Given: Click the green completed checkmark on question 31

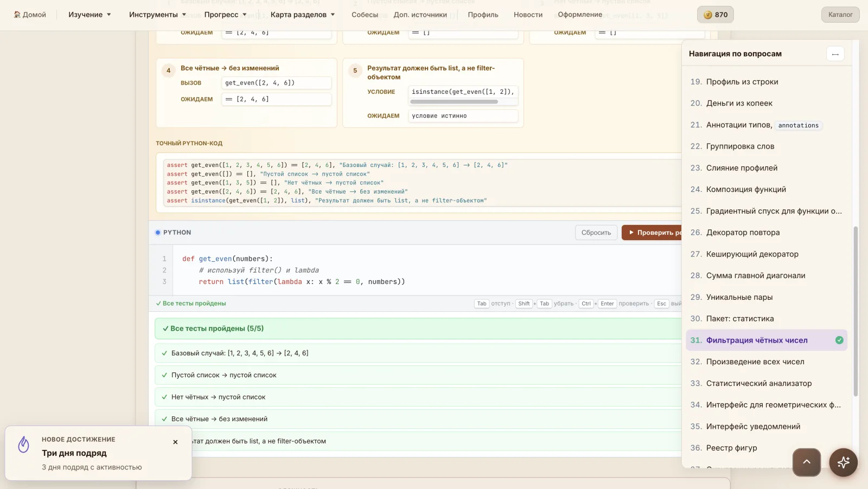Looking at the screenshot, I should point(839,340).
